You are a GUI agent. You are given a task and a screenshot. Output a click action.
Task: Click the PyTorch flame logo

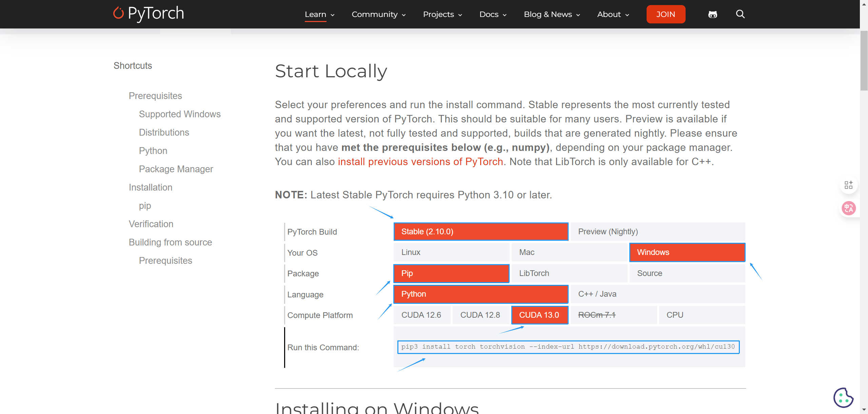click(118, 13)
